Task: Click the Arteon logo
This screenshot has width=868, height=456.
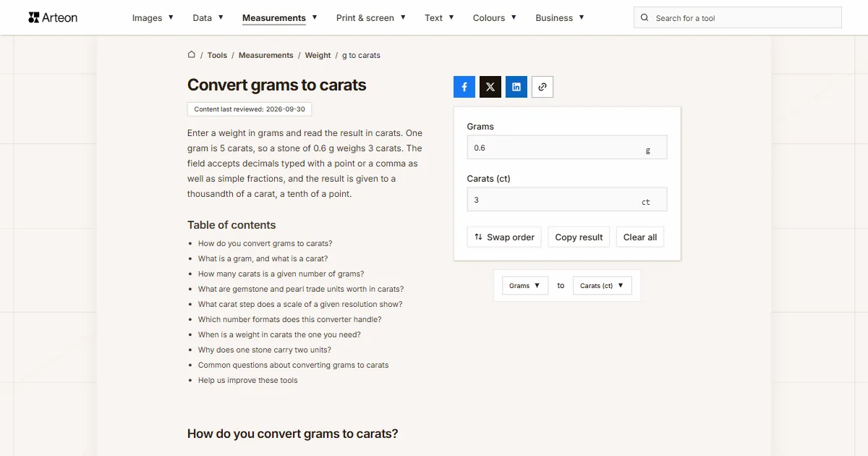Action: (x=53, y=17)
